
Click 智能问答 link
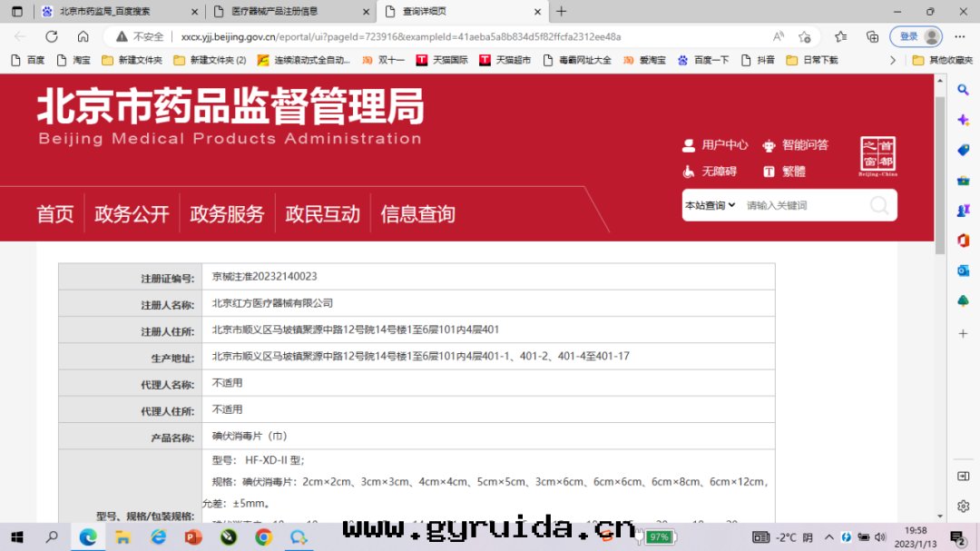tap(804, 145)
